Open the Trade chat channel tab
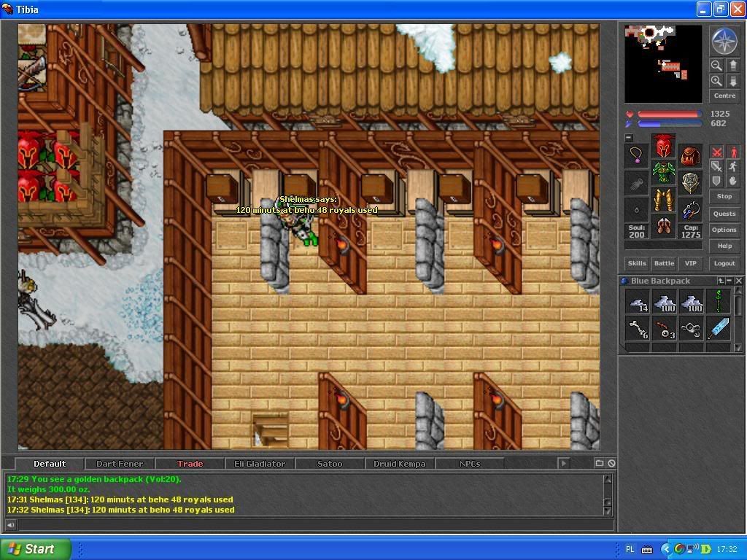747x560 pixels. tap(190, 464)
